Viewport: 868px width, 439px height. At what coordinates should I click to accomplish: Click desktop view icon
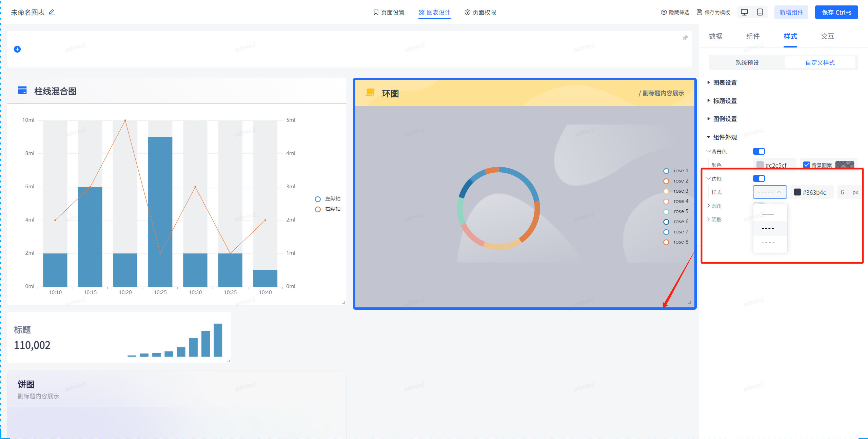tap(744, 11)
